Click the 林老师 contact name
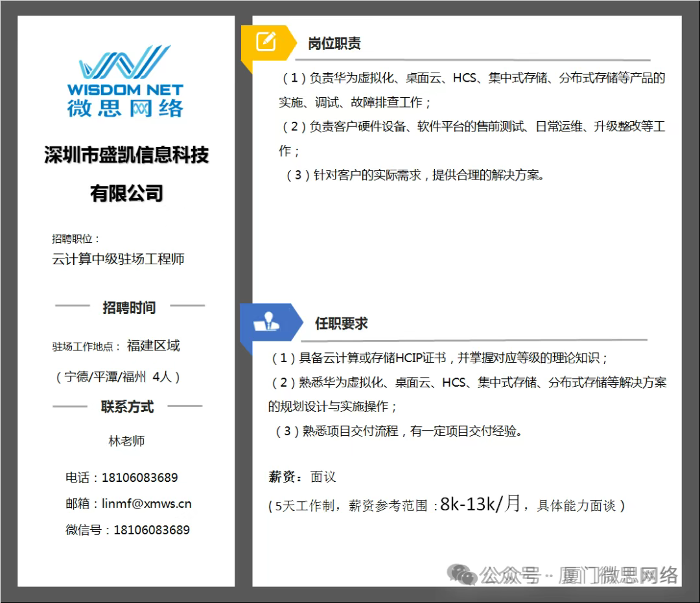Viewport: 700px width, 603px height. 128,441
